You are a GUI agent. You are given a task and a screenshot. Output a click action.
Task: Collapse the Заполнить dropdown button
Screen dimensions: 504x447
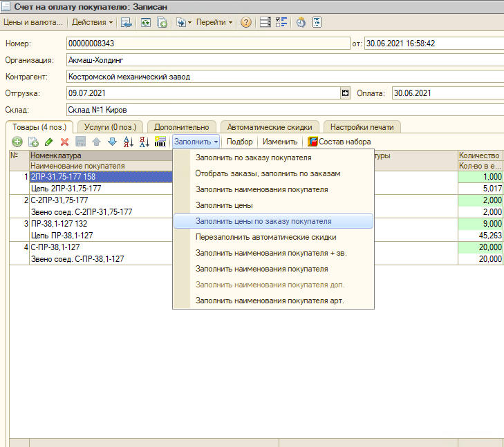196,142
